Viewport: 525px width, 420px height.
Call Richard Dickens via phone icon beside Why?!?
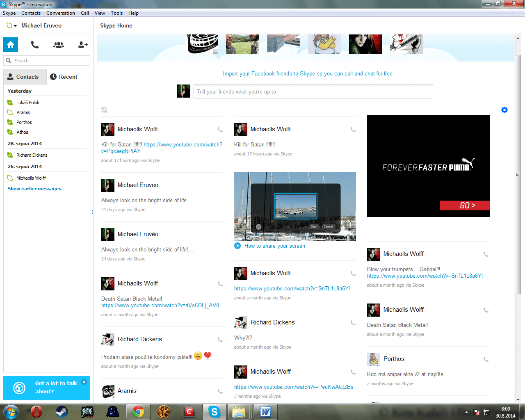coord(353,323)
